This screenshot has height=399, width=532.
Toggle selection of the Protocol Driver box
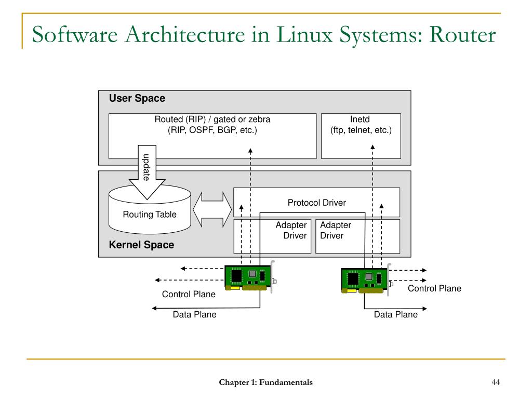(x=317, y=202)
